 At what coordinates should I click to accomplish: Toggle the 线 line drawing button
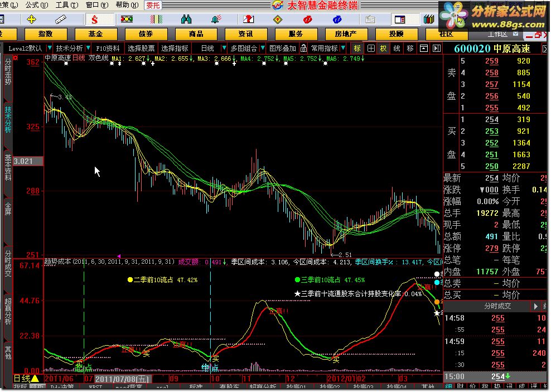pos(397,49)
